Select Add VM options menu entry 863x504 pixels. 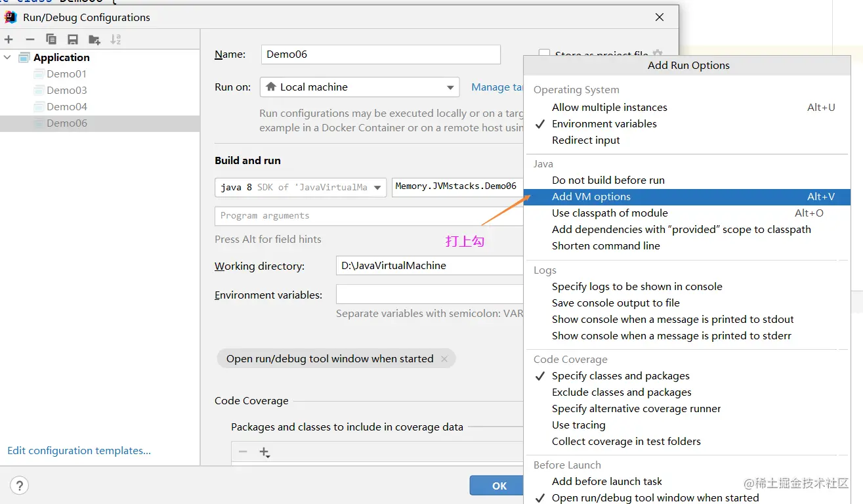point(687,197)
